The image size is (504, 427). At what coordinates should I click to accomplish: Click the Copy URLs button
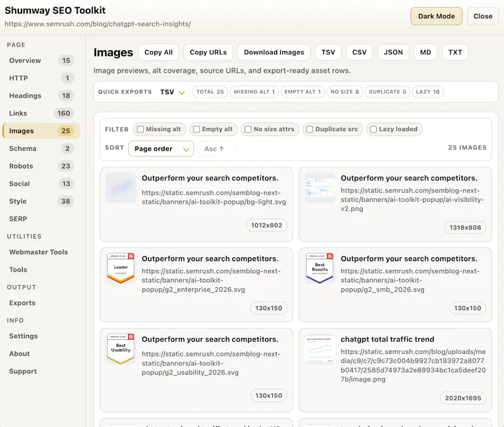tap(208, 52)
